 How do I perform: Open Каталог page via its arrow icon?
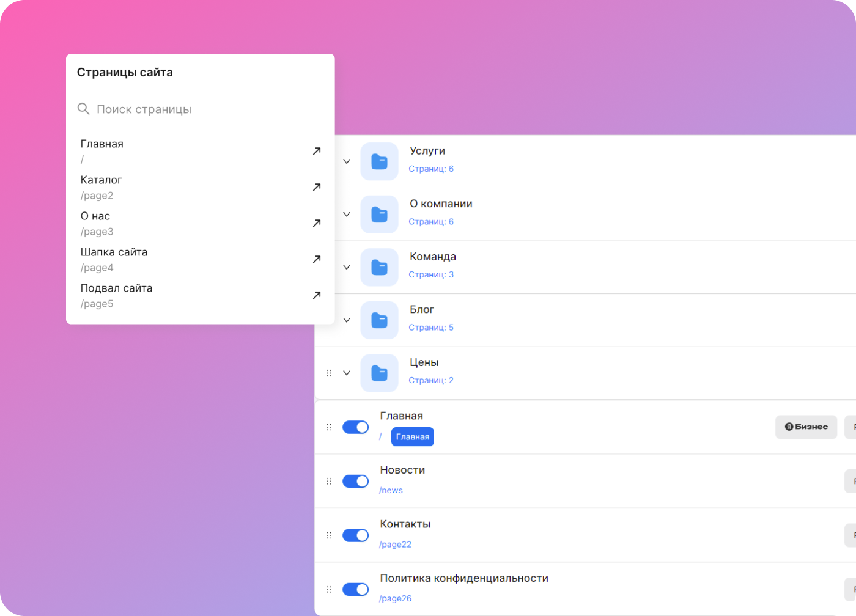pyautogui.click(x=317, y=187)
